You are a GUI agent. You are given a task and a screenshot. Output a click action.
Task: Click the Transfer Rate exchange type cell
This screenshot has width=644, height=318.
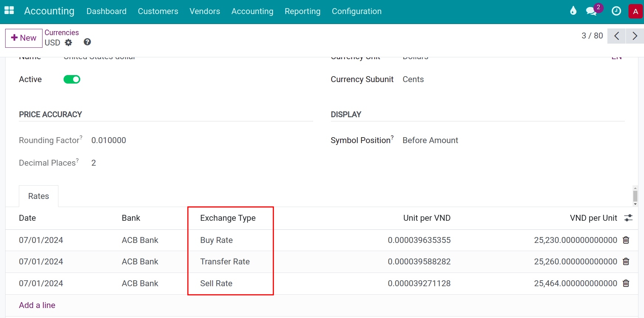click(x=225, y=261)
